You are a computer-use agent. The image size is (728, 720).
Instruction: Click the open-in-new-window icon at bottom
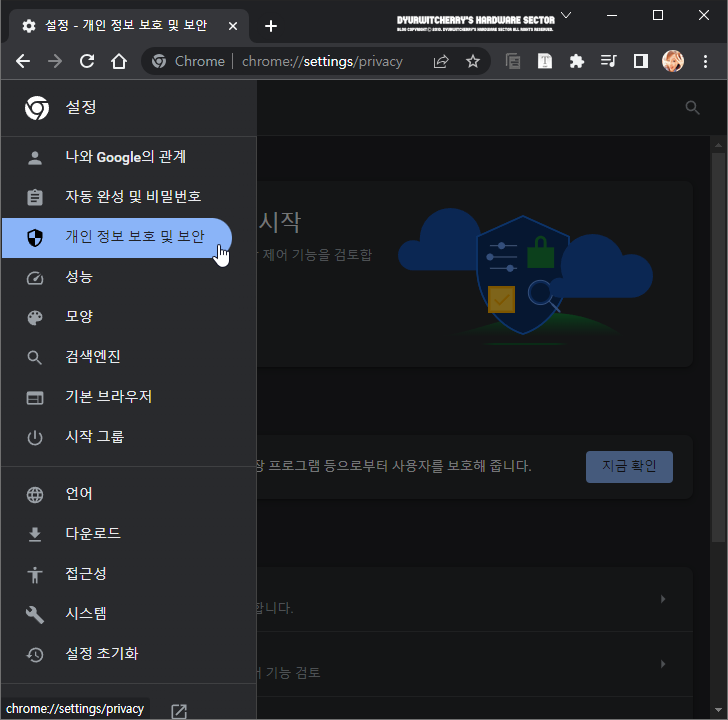(179, 711)
